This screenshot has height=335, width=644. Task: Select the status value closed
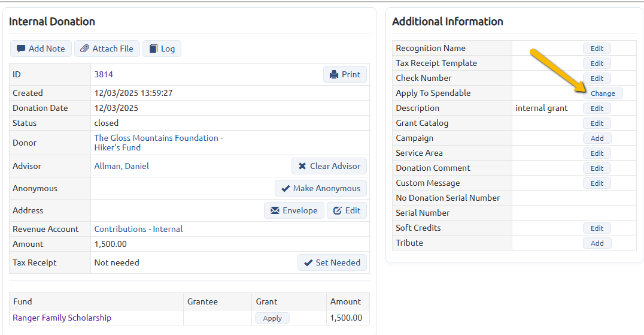click(107, 123)
